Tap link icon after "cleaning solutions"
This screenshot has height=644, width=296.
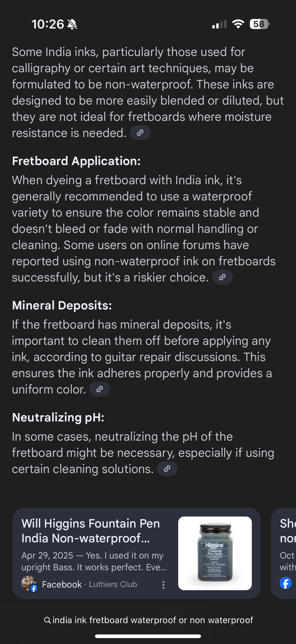click(167, 468)
